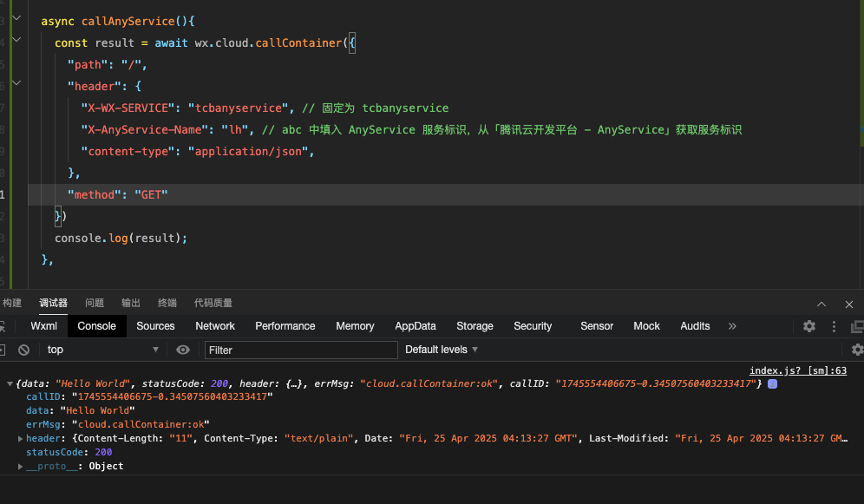Screen dimensions: 864x504
Task: Open the Network tab
Action: coord(215,326)
